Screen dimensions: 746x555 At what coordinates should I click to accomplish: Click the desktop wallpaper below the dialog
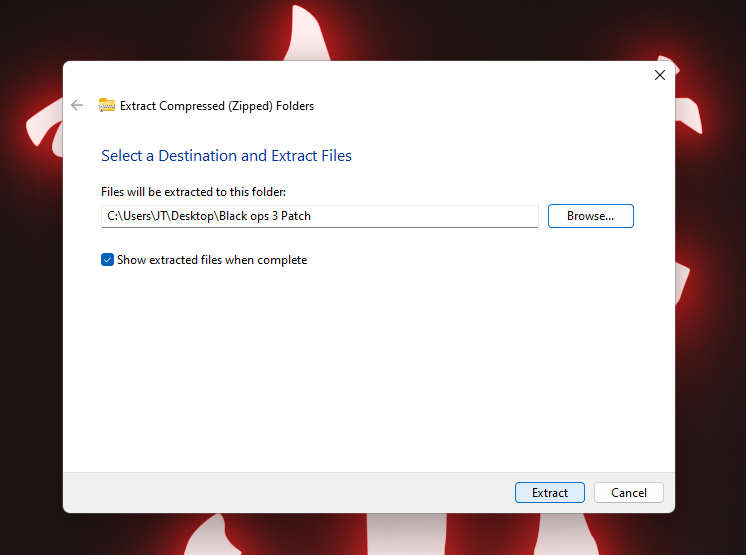pos(300,535)
